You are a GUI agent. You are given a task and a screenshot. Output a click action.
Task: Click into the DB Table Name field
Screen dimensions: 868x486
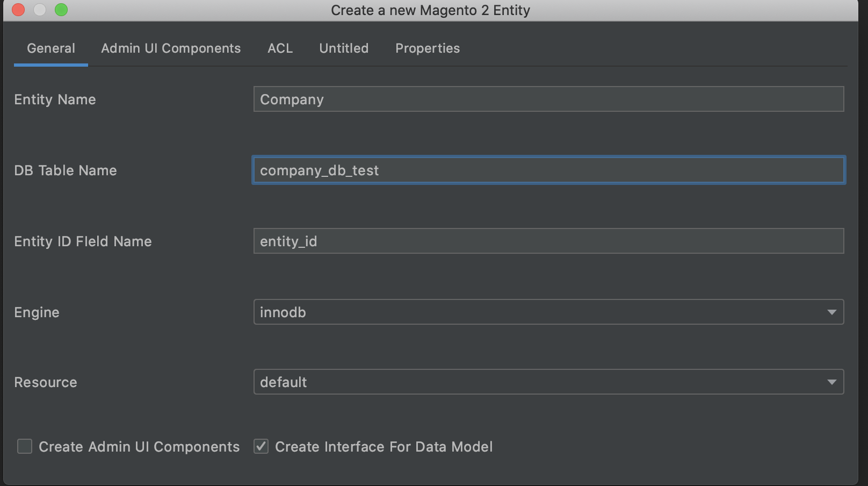pos(548,170)
